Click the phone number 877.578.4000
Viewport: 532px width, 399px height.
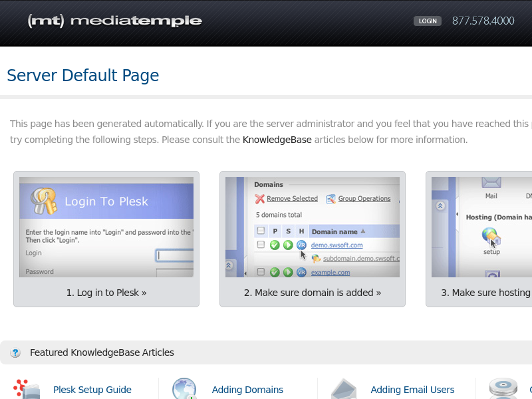coord(483,21)
